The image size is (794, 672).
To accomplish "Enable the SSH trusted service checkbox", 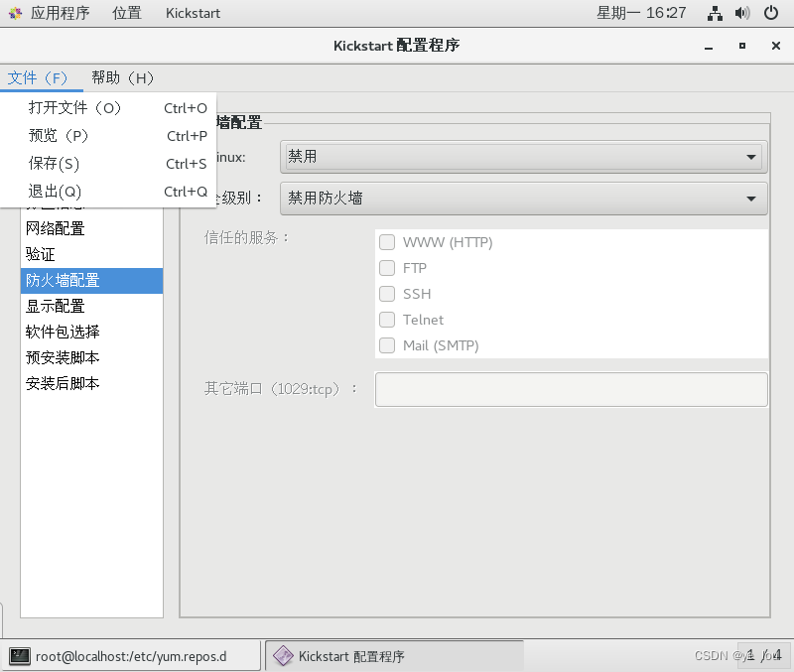I will (387, 294).
